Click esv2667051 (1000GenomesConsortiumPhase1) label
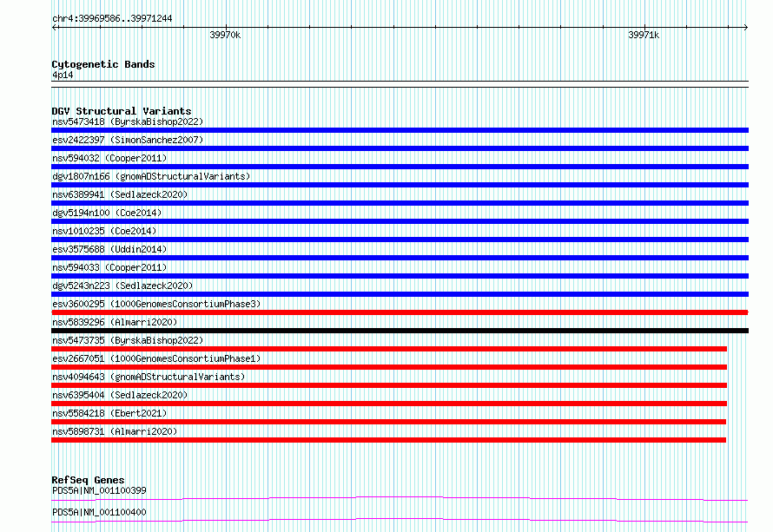 (156, 358)
